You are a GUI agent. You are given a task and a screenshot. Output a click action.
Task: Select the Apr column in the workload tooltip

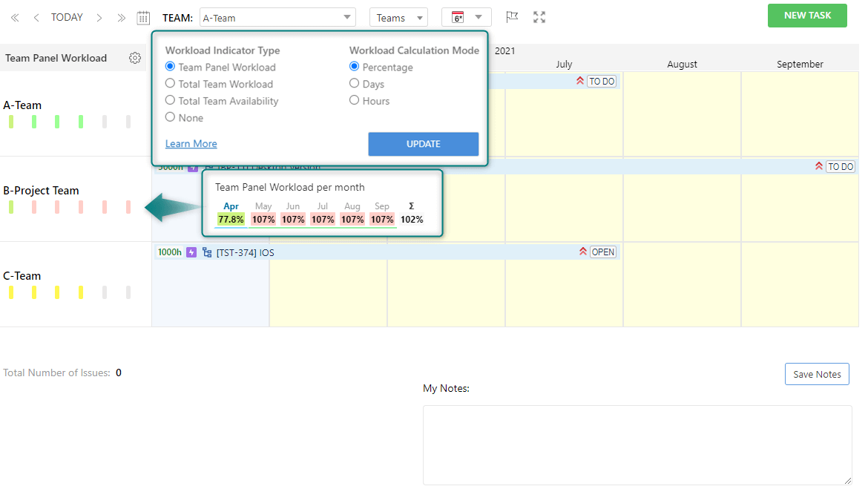click(x=231, y=206)
